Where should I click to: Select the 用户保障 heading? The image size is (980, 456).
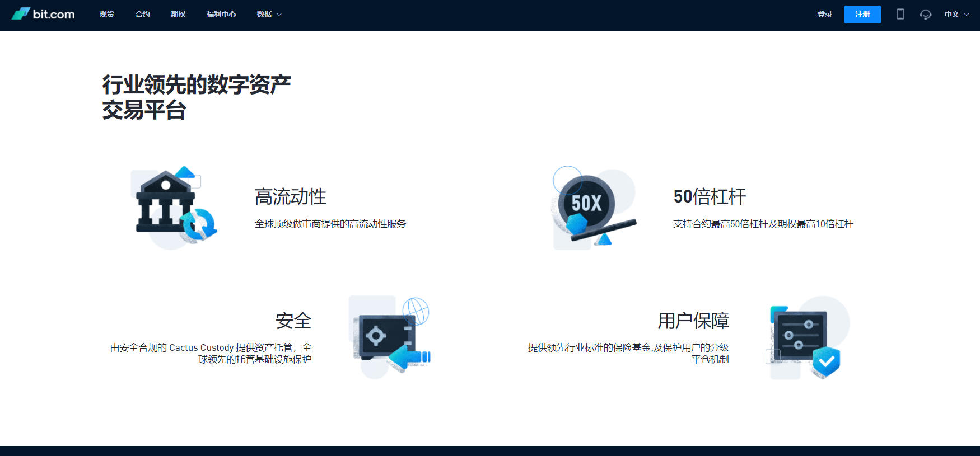click(693, 321)
